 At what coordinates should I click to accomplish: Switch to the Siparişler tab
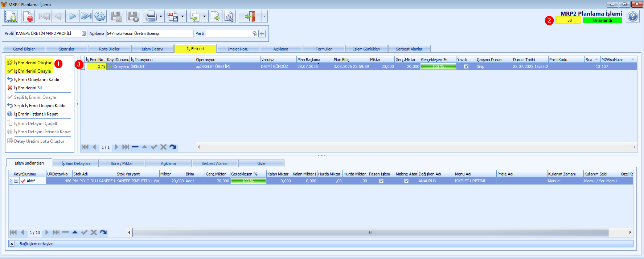point(67,49)
